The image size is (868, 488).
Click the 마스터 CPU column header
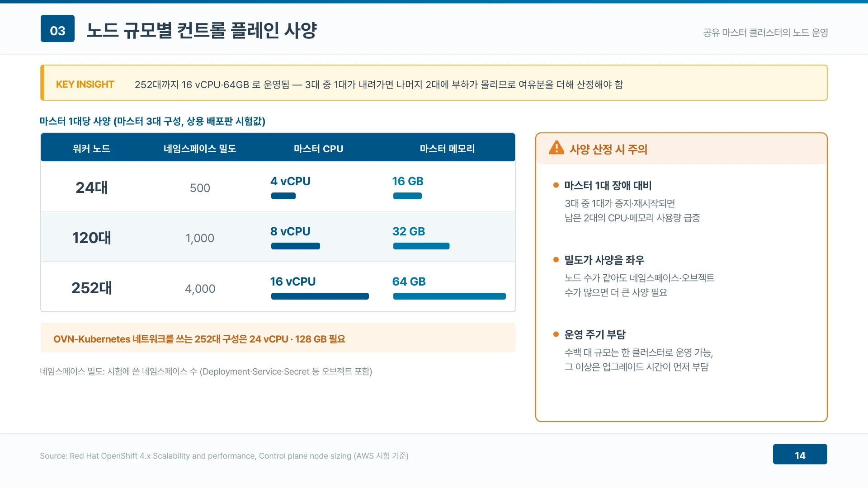[319, 149]
